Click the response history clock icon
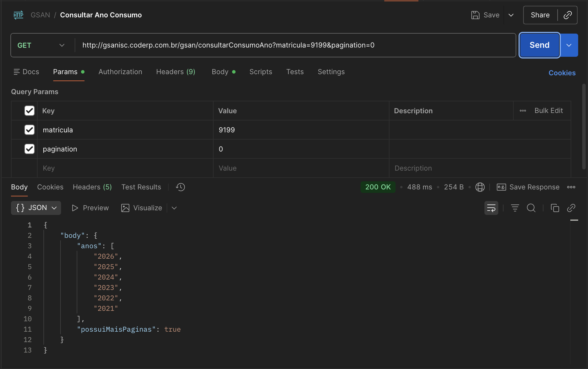Viewport: 588px width, 369px height. pyautogui.click(x=180, y=187)
